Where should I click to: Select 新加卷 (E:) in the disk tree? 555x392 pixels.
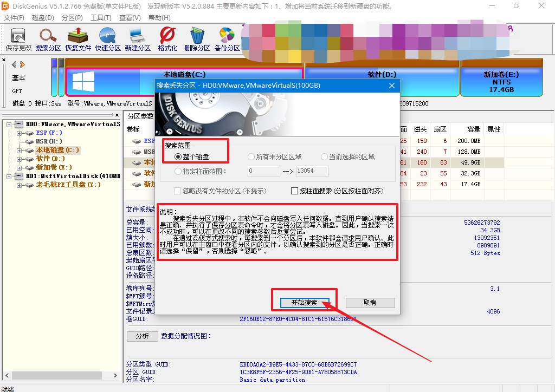pos(54,167)
